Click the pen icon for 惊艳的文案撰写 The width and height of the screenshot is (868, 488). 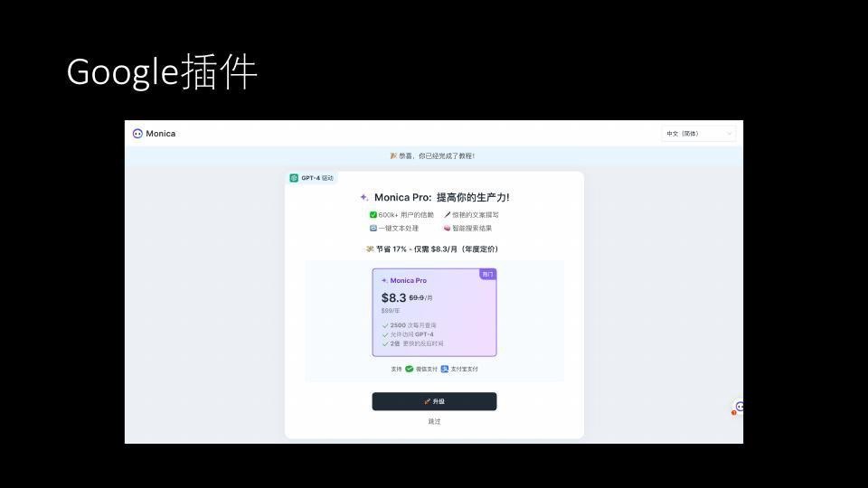coord(447,215)
